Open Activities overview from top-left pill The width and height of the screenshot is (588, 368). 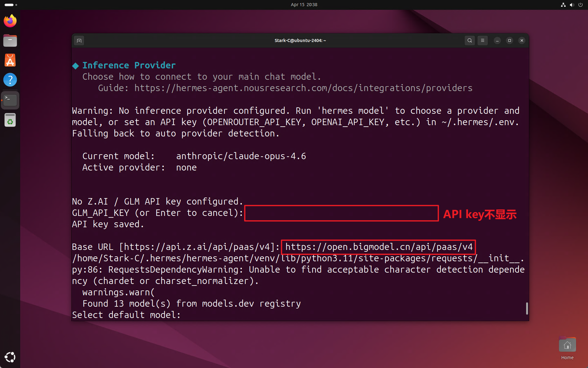click(x=11, y=5)
